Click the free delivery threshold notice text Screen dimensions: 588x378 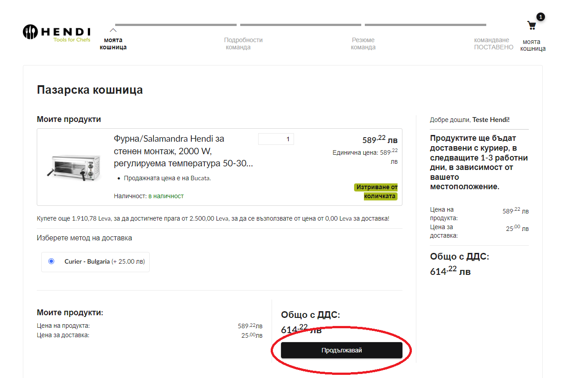(213, 219)
